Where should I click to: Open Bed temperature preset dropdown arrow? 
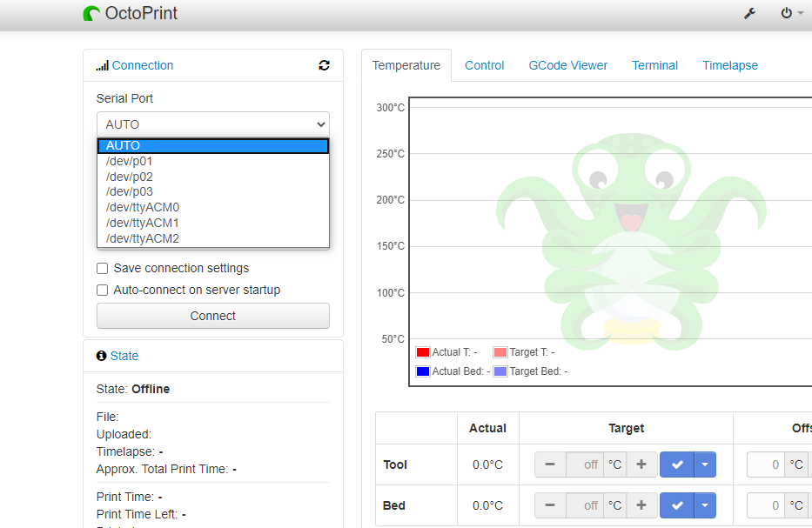coord(705,505)
